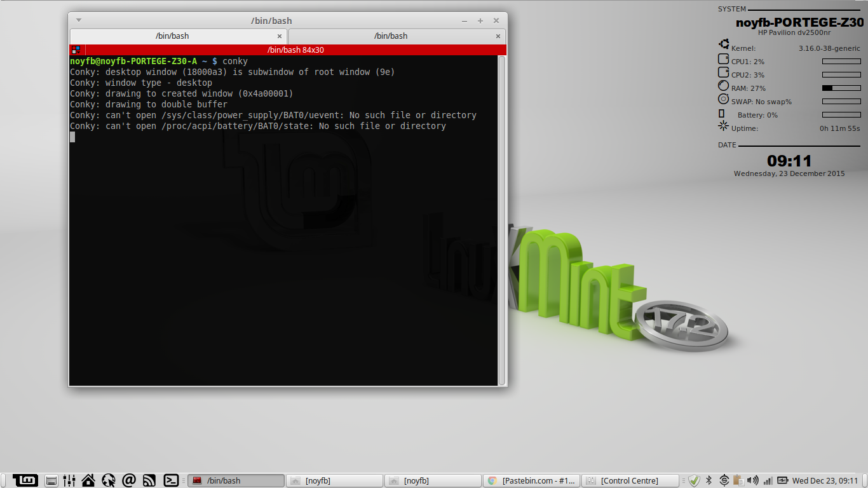Click the Show Desktop panel icon
Viewport: 868px width, 488px height.
point(51,480)
